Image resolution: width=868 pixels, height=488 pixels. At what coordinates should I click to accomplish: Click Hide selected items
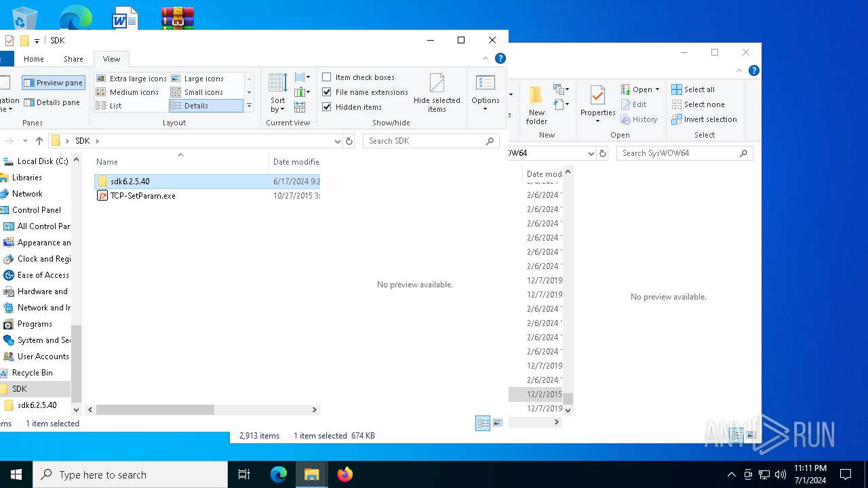(x=437, y=93)
